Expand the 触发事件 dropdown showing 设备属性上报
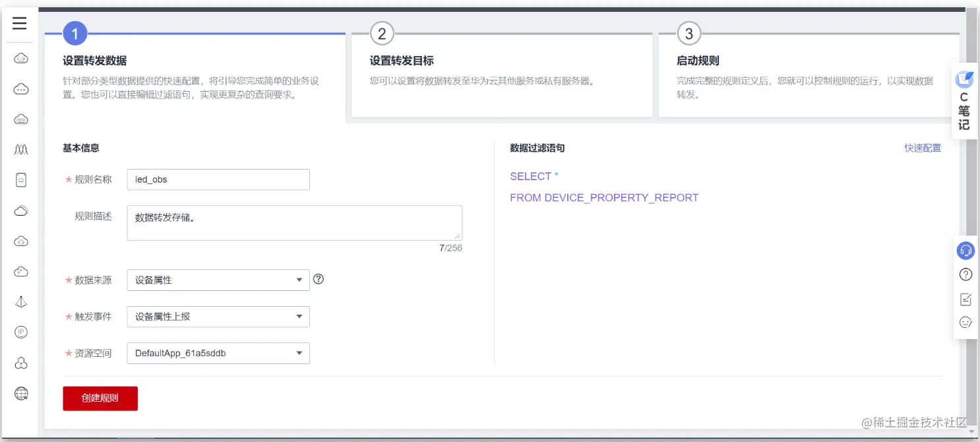980x442 pixels. (218, 317)
